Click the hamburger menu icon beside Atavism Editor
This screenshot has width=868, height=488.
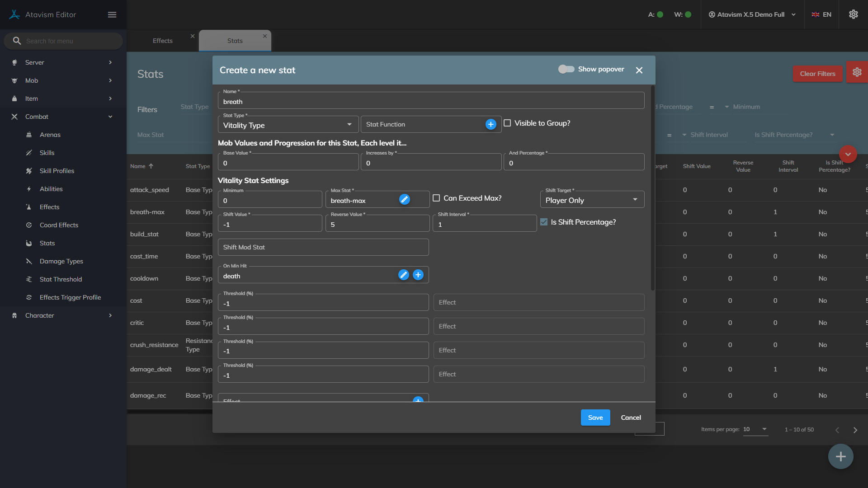[x=112, y=14]
